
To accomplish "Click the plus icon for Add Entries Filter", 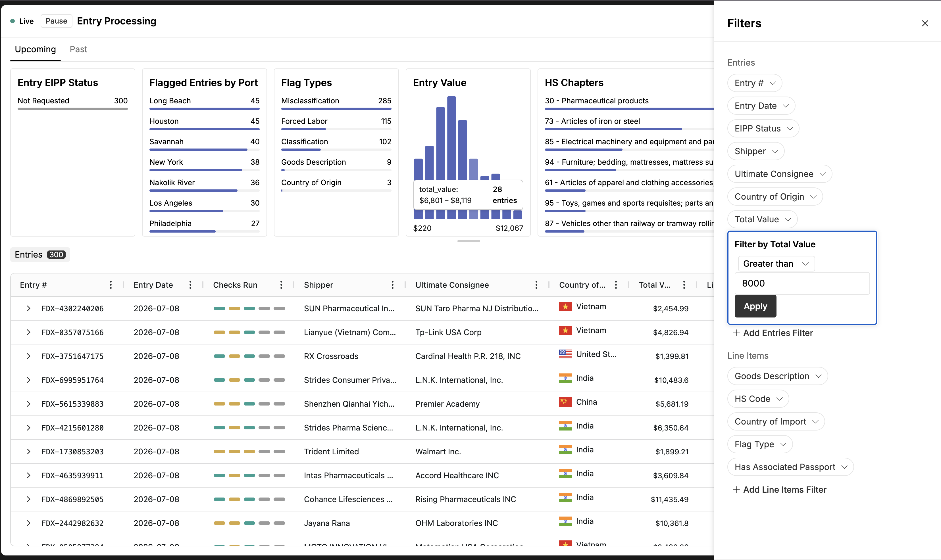I will click(x=736, y=333).
